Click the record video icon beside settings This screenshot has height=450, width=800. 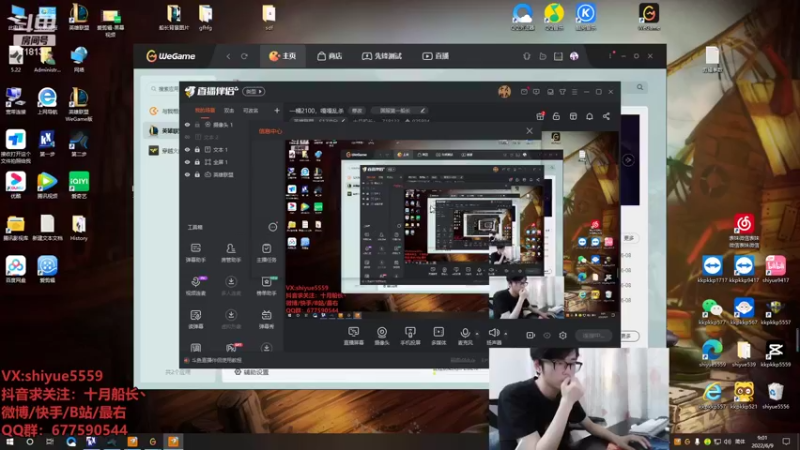[x=530, y=335]
